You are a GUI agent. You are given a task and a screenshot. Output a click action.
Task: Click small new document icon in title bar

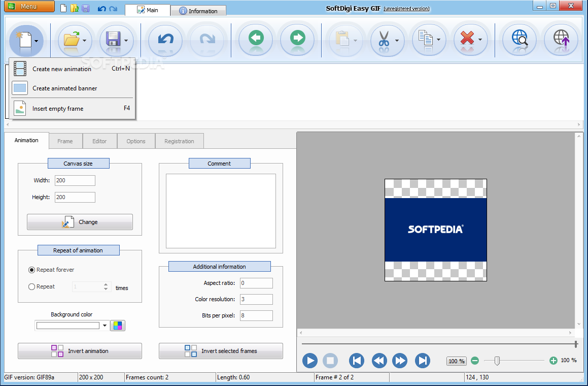pyautogui.click(x=63, y=8)
